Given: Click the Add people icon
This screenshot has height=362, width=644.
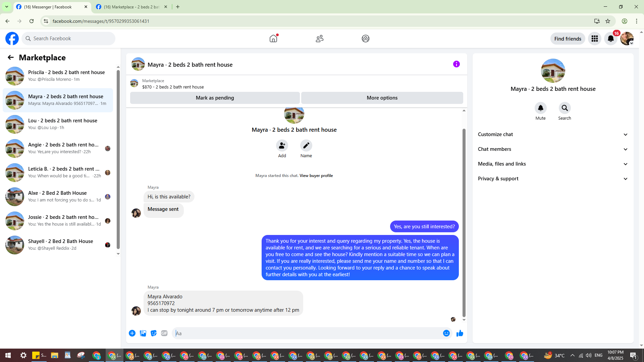Looking at the screenshot, I should [282, 145].
